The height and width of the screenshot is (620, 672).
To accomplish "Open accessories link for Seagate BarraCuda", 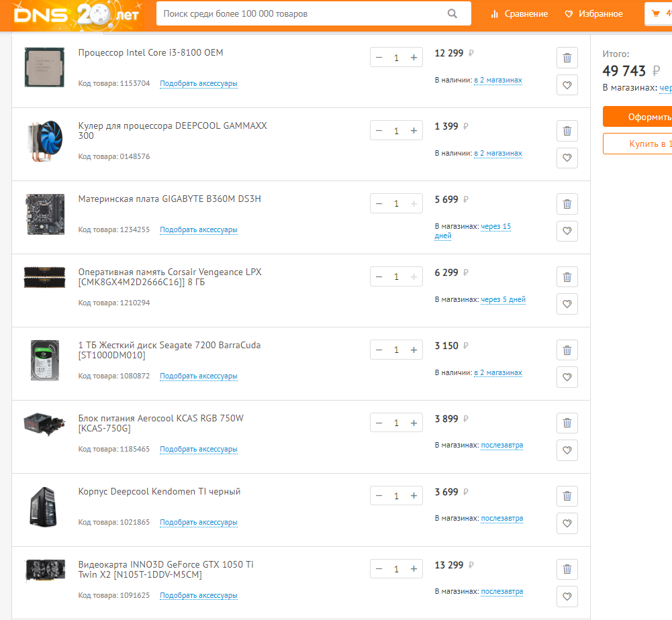I will coord(199,376).
